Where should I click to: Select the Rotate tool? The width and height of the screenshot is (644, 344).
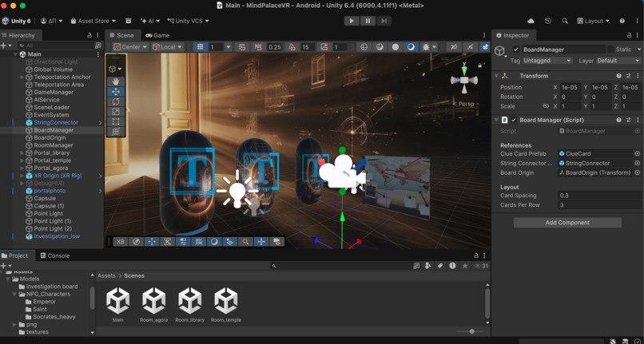[x=115, y=101]
